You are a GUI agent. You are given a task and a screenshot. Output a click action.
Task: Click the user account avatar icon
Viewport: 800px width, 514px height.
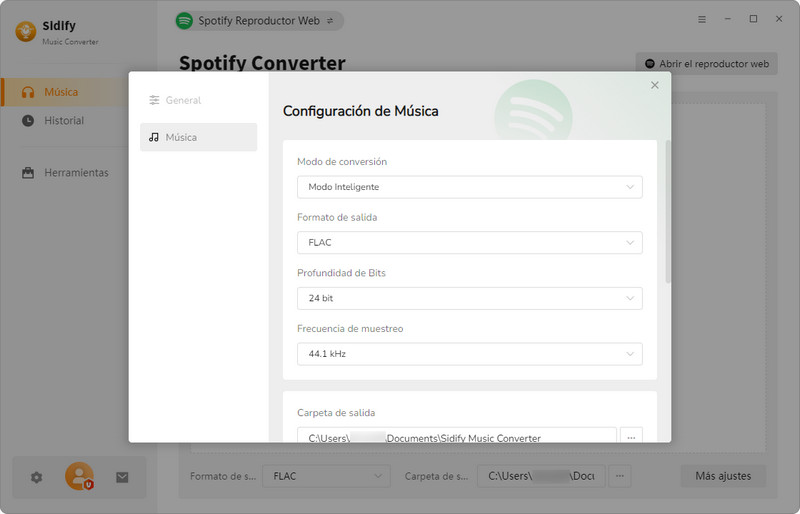(x=80, y=476)
